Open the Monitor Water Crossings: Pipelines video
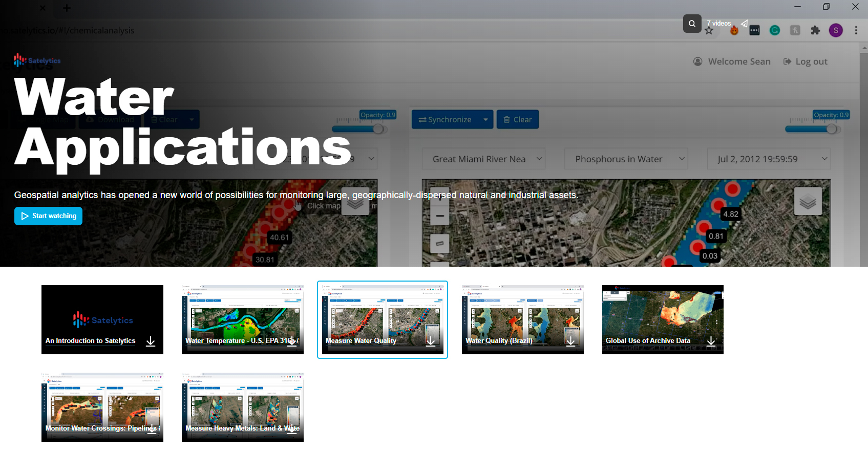 click(x=102, y=407)
